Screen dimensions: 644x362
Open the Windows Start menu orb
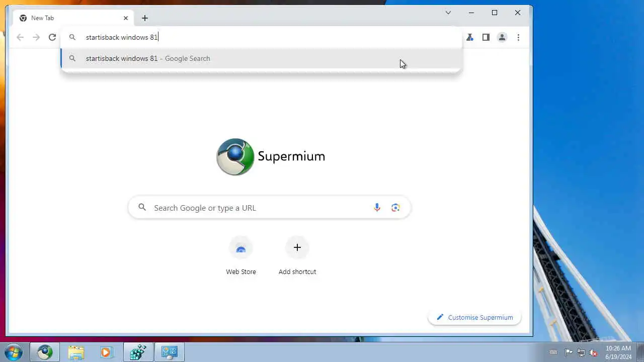click(x=13, y=352)
